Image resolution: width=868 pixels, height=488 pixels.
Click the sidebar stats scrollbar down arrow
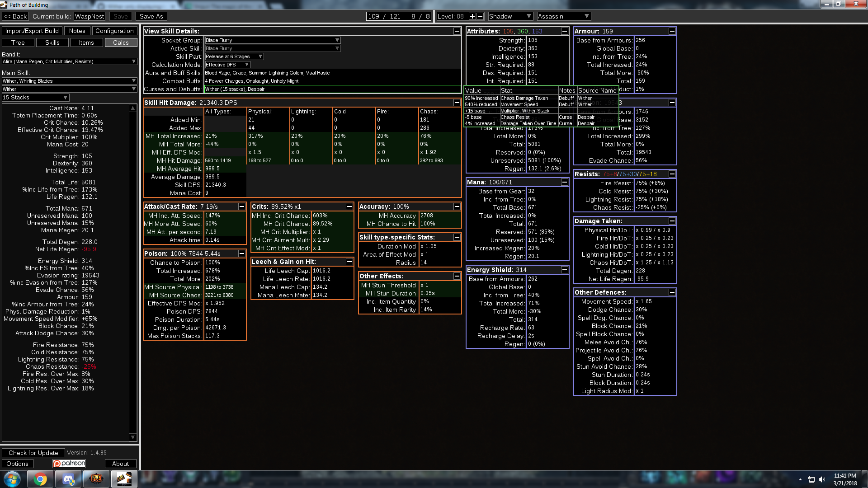coord(132,437)
